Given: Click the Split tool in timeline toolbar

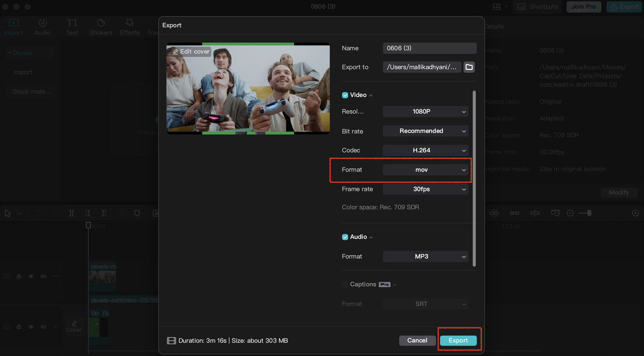Looking at the screenshot, I should [x=71, y=213].
